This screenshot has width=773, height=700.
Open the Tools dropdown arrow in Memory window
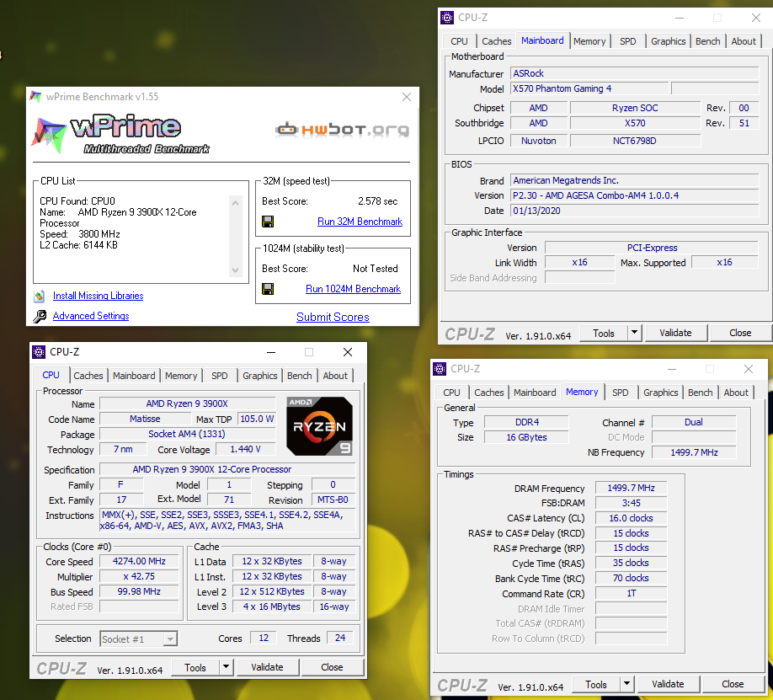[x=626, y=684]
